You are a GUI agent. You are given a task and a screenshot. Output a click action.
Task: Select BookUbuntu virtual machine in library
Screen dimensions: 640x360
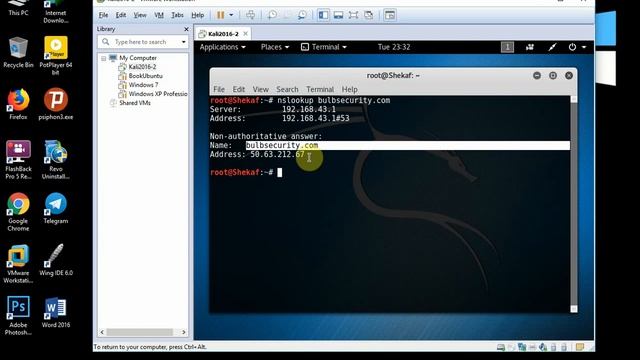pos(145,76)
